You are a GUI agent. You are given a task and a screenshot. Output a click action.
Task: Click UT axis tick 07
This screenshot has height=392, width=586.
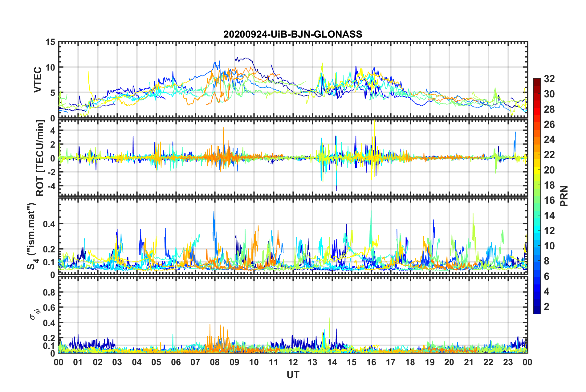click(x=195, y=362)
